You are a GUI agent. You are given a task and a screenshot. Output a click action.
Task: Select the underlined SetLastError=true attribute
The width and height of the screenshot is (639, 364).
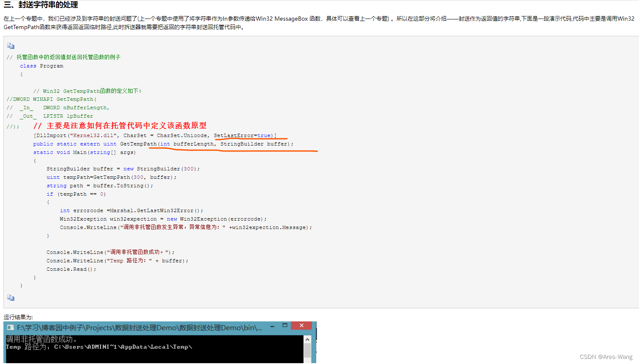click(244, 135)
